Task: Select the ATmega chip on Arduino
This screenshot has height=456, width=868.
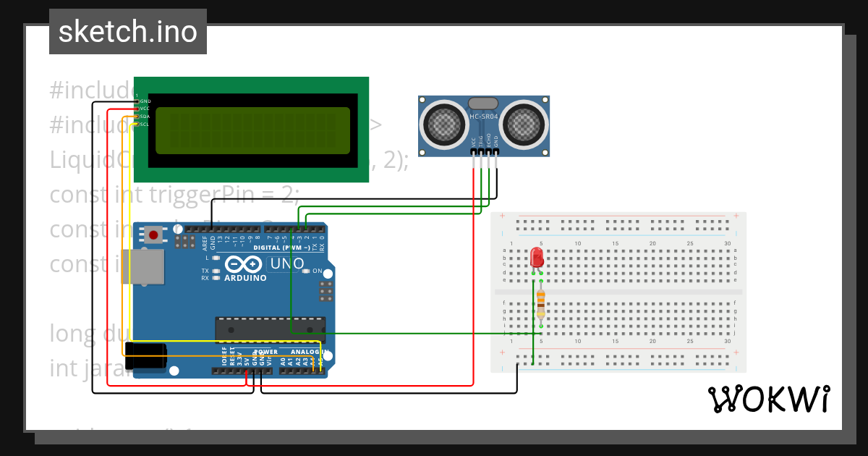Action: click(x=270, y=329)
